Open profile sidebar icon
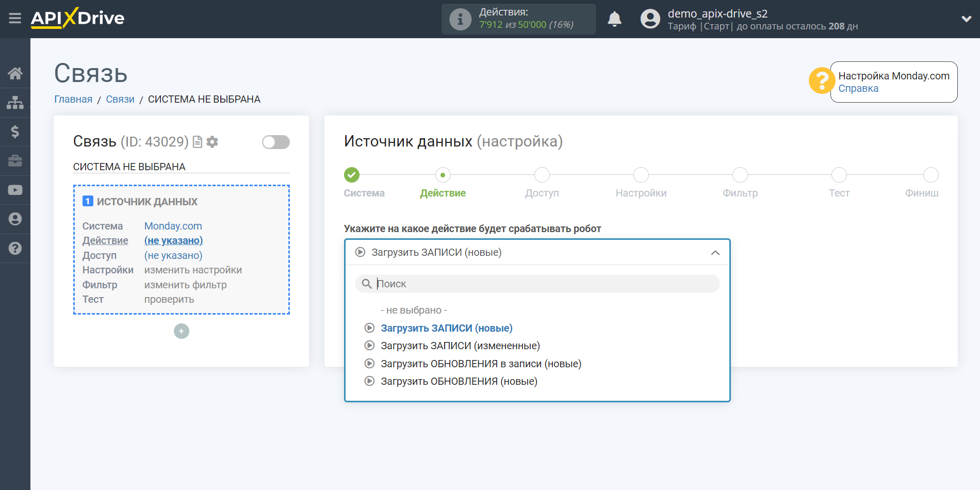The width and height of the screenshot is (980, 490). click(x=15, y=219)
